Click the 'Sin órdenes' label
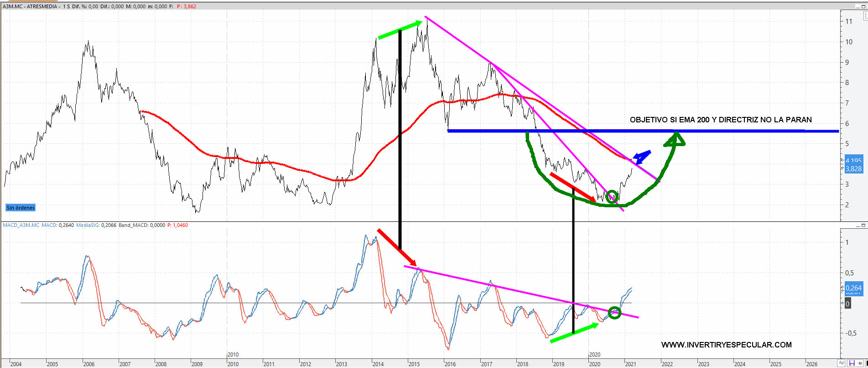 21,208
